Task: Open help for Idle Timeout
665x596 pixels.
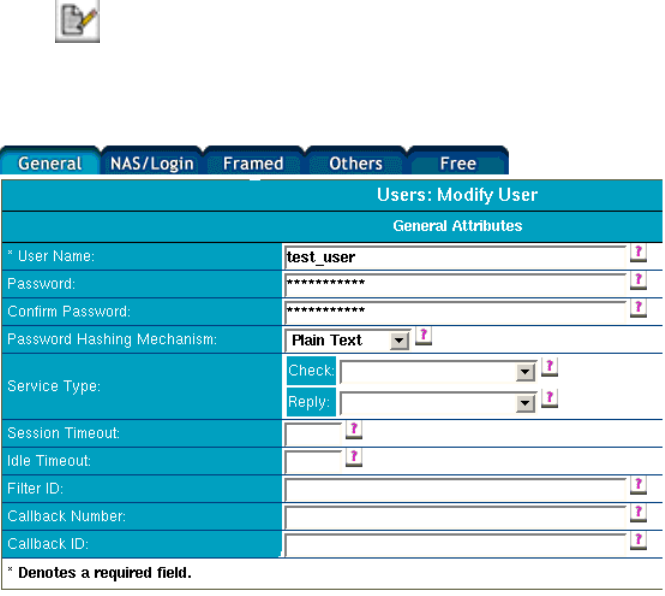Action: 354,458
